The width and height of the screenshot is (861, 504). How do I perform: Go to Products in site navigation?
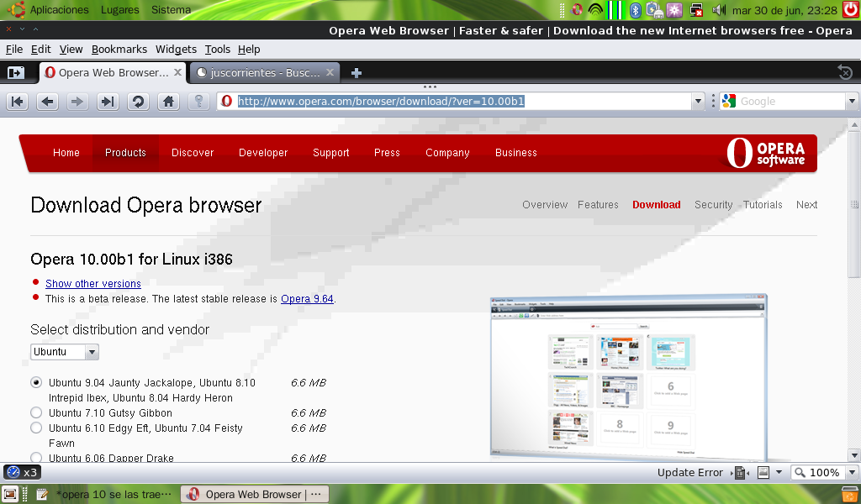point(125,153)
